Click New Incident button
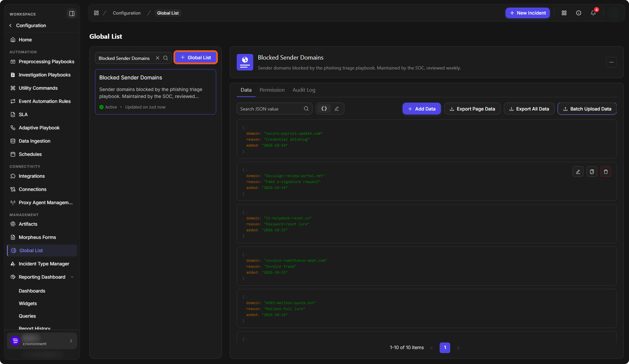This screenshot has height=364, width=629. tap(528, 13)
